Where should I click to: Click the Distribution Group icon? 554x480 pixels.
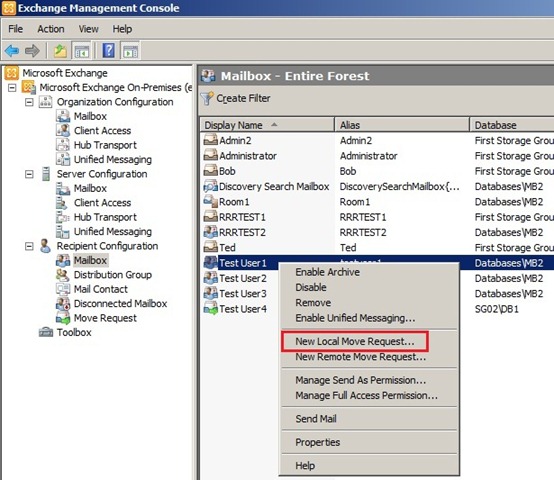click(x=63, y=275)
